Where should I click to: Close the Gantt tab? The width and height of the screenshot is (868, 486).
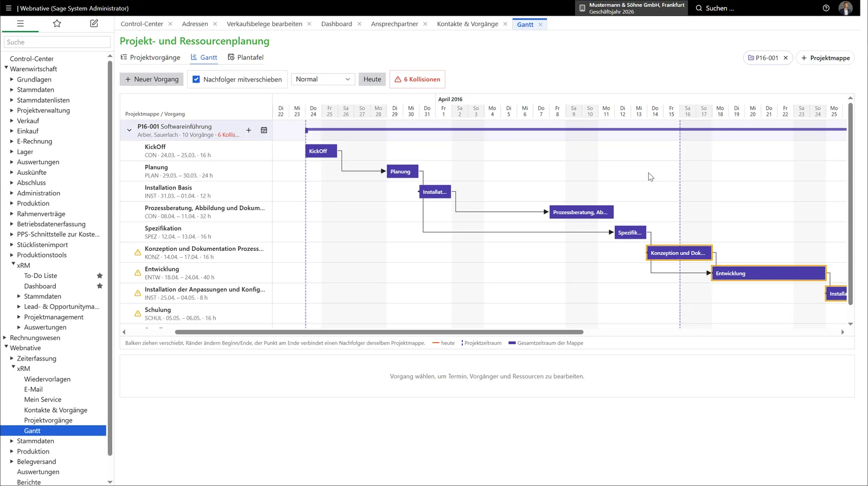coord(540,24)
